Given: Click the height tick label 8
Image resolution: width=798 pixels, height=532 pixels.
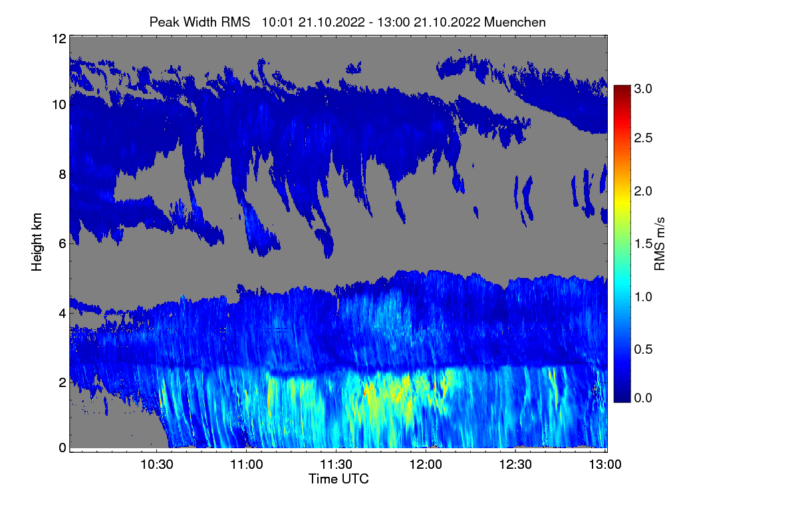Looking at the screenshot, I should pos(63,174).
